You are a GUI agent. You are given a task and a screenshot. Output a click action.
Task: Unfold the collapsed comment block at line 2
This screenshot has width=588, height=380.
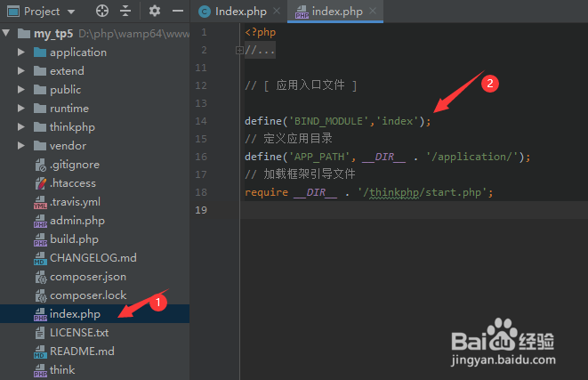[239, 50]
